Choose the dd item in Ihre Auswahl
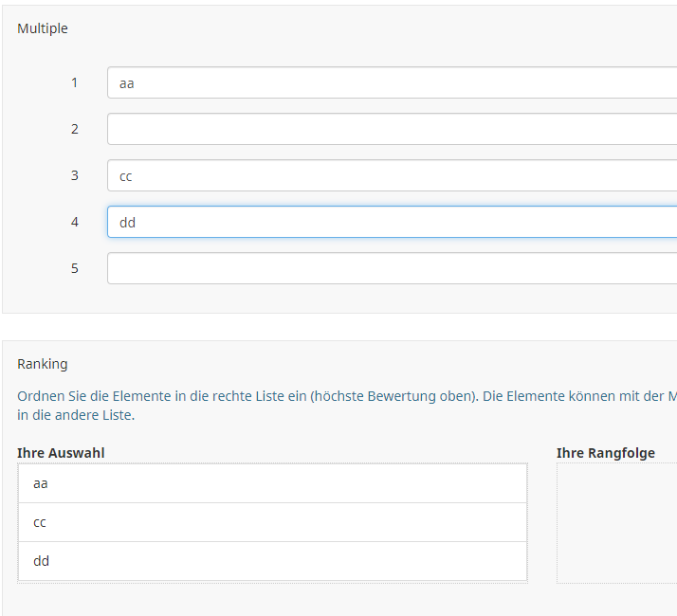 [272, 561]
